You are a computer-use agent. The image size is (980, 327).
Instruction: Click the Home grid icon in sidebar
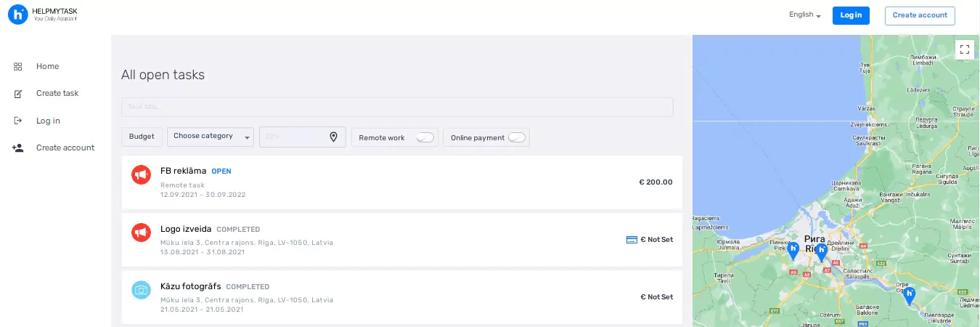pos(18,67)
